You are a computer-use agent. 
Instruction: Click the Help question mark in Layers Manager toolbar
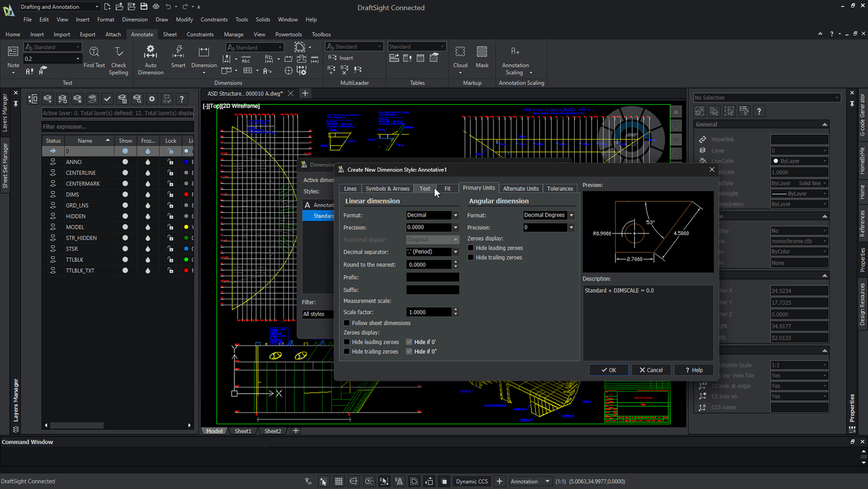(x=182, y=98)
